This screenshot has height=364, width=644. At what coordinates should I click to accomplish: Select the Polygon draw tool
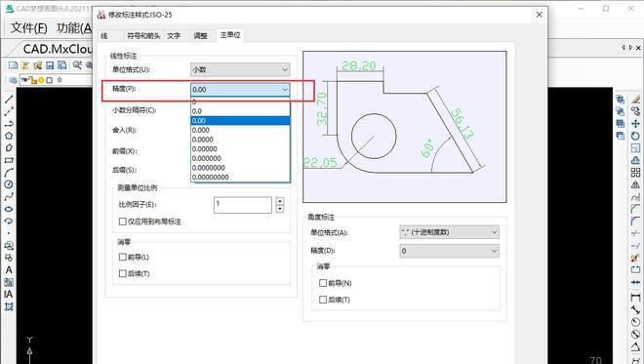pos(9,136)
